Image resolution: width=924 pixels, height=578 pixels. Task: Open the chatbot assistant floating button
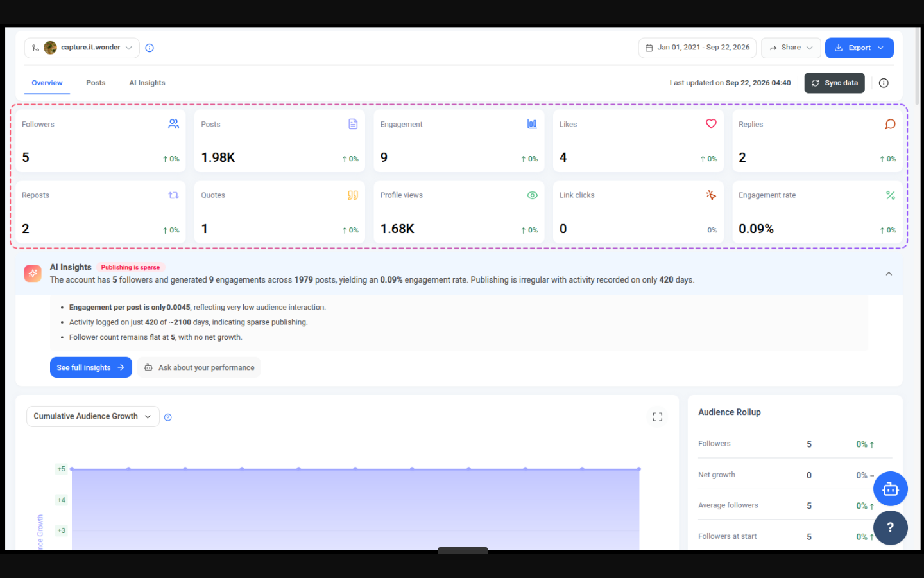pyautogui.click(x=890, y=489)
